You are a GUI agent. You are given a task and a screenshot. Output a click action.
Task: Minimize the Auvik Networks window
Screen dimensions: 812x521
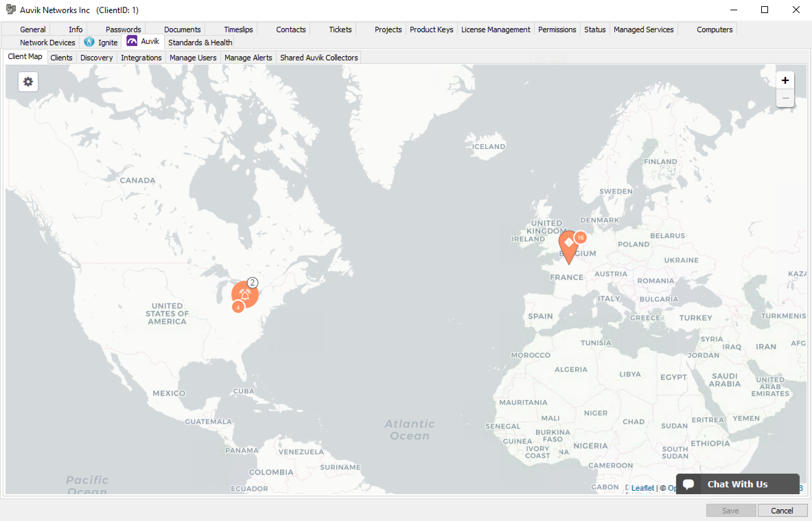pyautogui.click(x=734, y=10)
